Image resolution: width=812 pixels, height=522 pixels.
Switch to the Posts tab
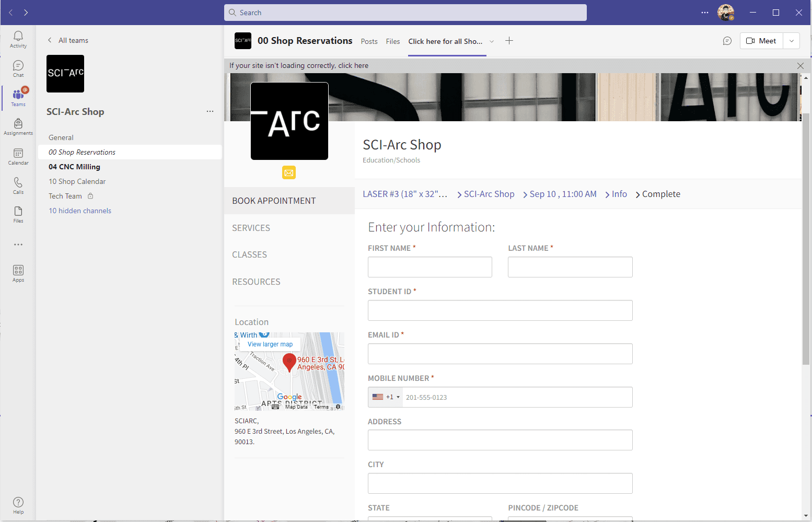tap(369, 41)
